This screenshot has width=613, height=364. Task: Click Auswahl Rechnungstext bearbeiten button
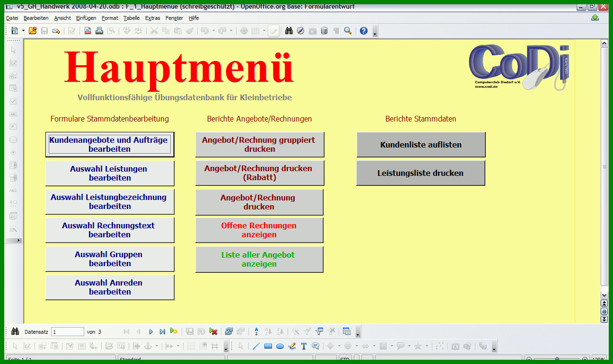point(110,230)
